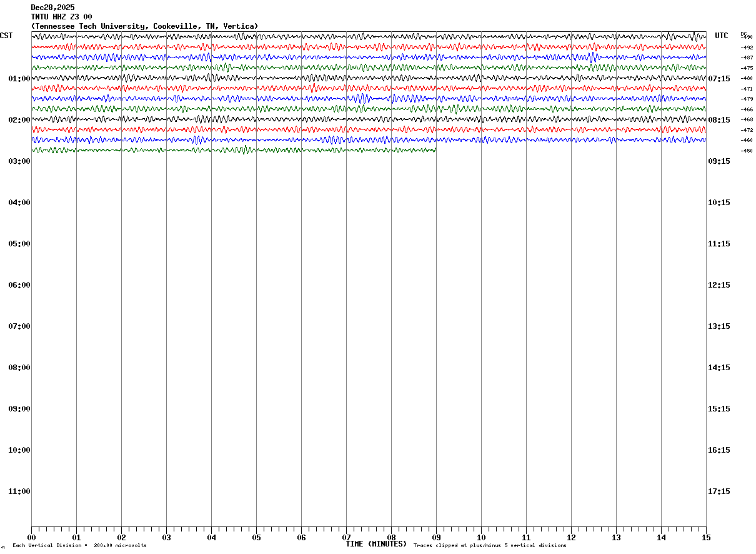Select the 01:00 CST hour label

[19, 79]
